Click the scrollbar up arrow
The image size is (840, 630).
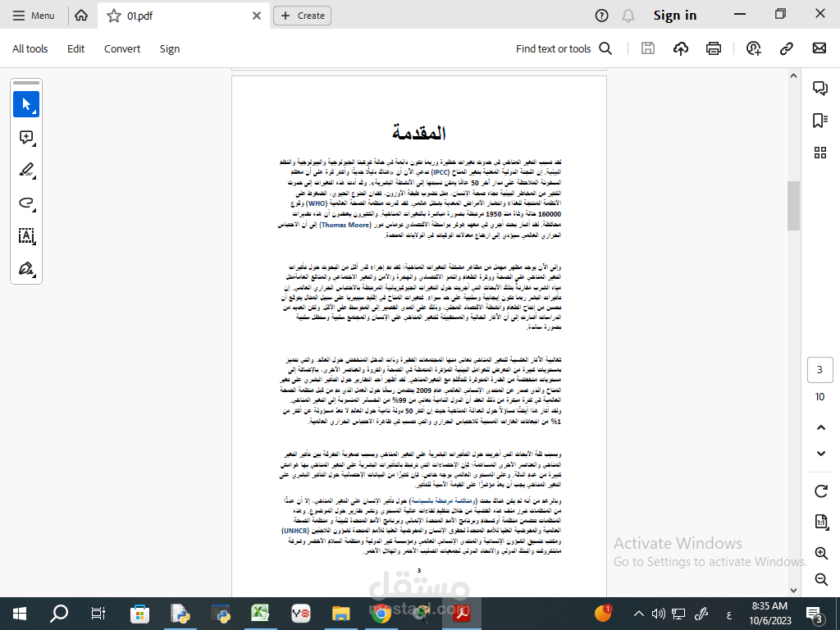(x=793, y=76)
